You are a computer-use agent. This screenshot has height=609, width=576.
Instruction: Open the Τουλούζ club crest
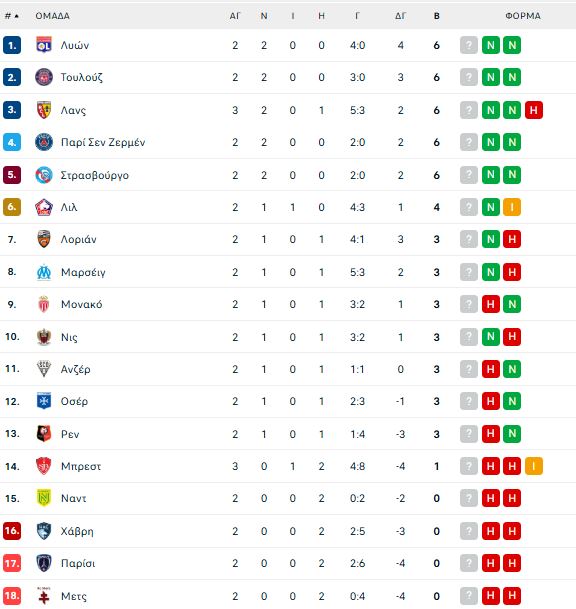44,77
